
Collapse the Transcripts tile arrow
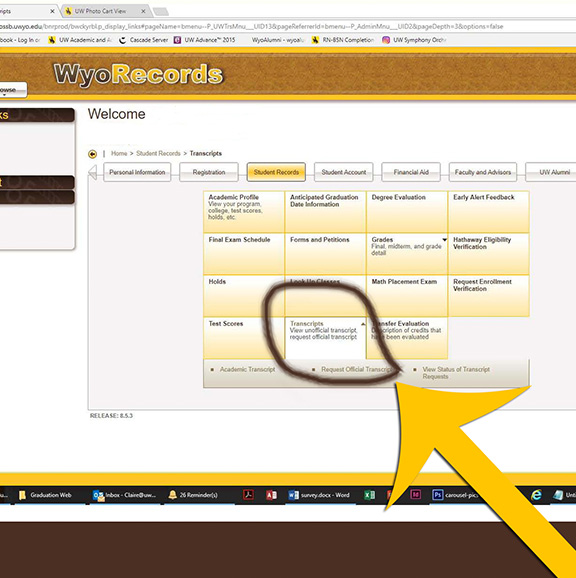[363, 324]
